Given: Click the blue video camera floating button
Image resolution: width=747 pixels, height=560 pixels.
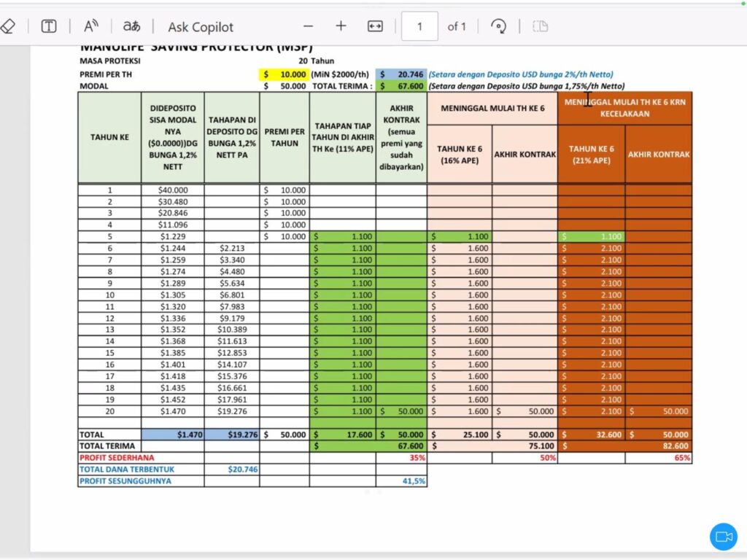Looking at the screenshot, I should pyautogui.click(x=723, y=537).
